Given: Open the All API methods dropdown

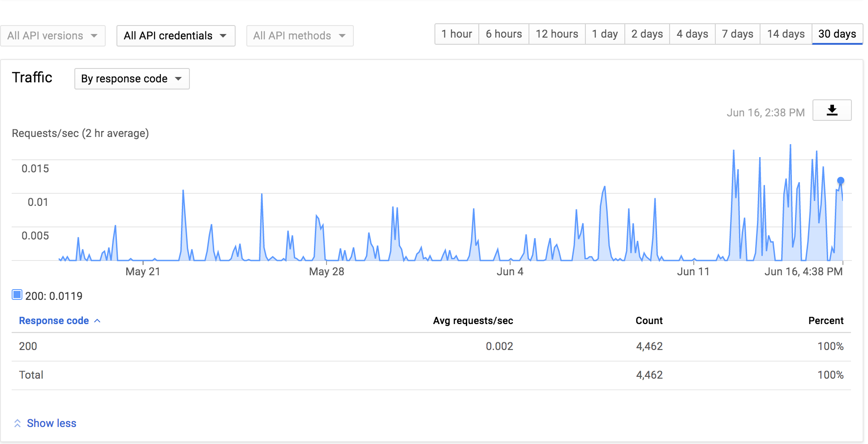Looking at the screenshot, I should [300, 36].
